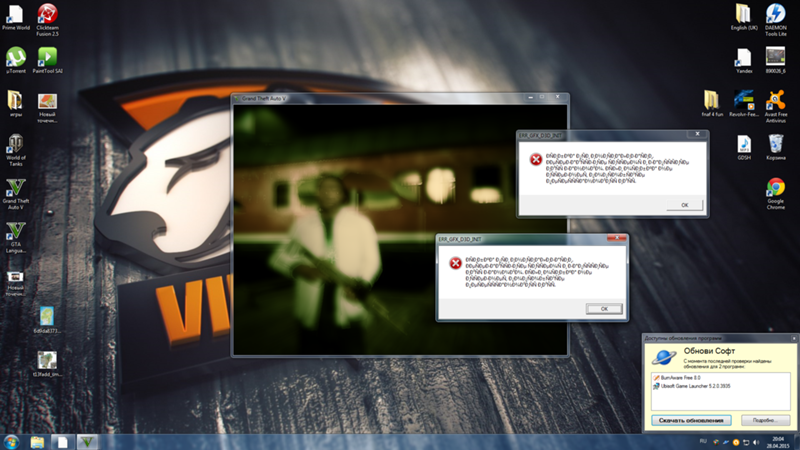Open DAEMON Tools Lite desktop shortcut

(776, 19)
